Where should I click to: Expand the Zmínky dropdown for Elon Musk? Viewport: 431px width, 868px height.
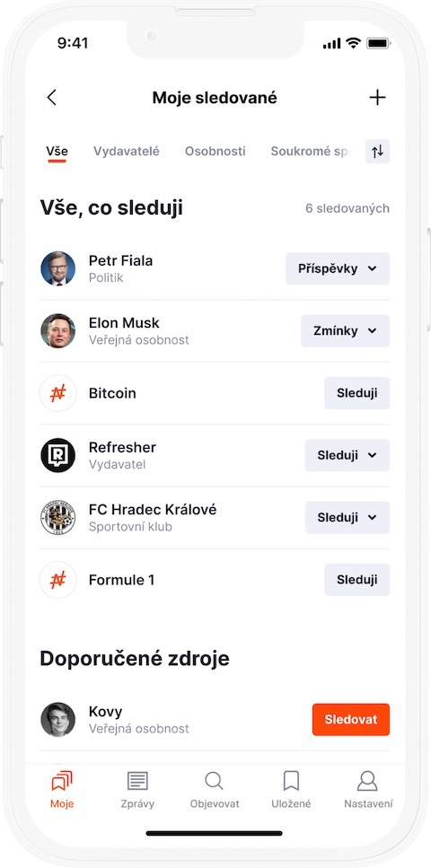click(x=345, y=331)
